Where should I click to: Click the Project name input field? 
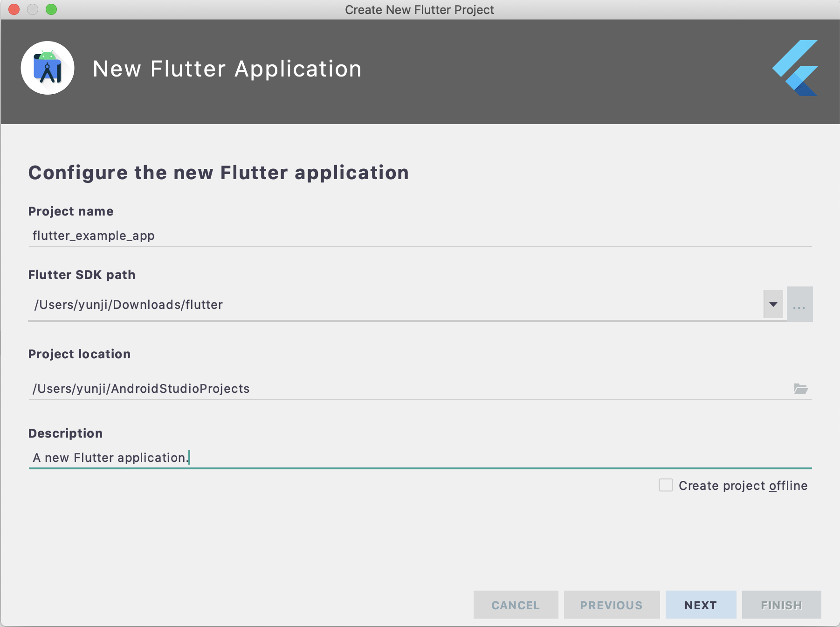[x=420, y=236]
